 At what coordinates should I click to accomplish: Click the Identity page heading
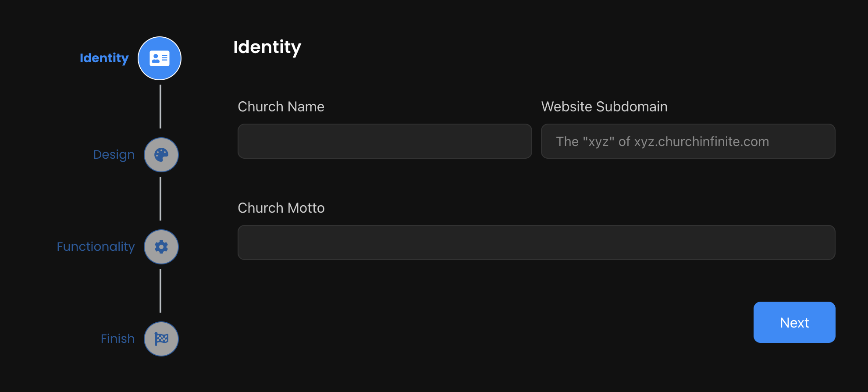(267, 47)
